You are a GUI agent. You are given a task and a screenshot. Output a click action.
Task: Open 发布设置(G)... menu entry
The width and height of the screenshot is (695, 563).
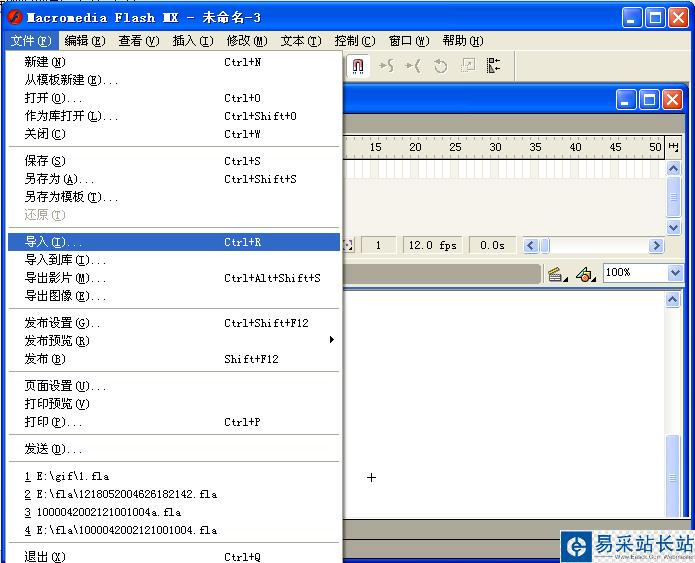[x=174, y=323]
